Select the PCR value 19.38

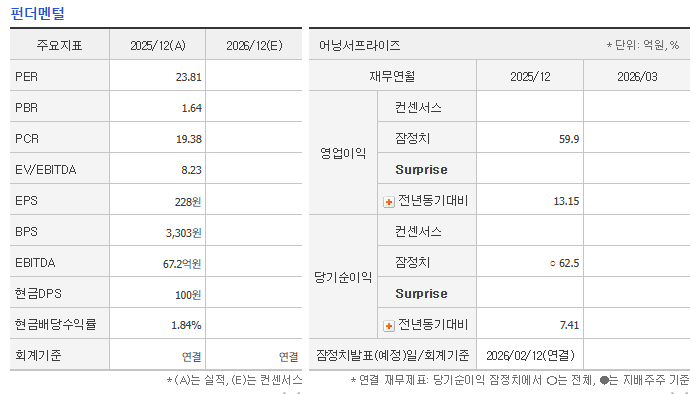[x=189, y=139]
